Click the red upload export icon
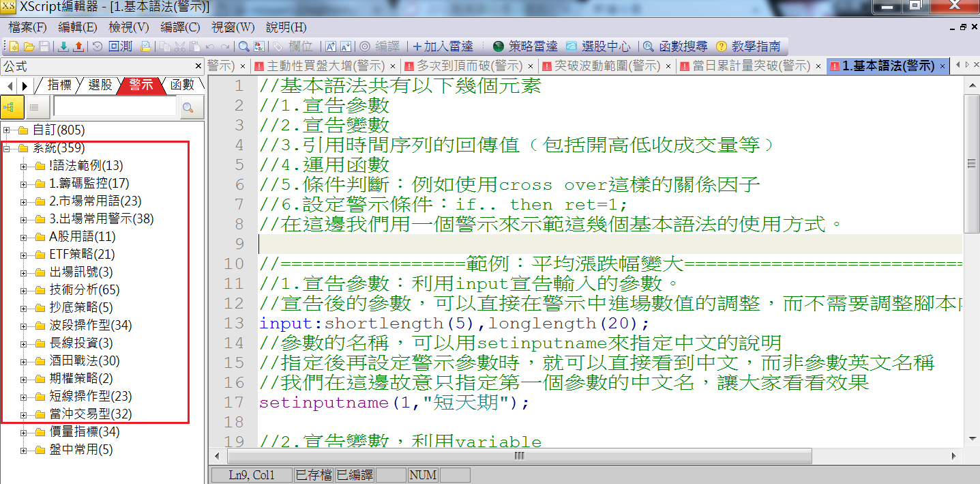This screenshot has width=980, height=484. coord(78,46)
